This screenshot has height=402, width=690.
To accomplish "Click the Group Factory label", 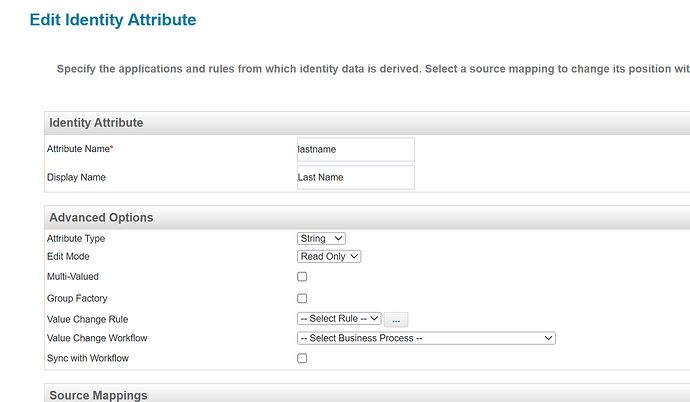I will click(77, 298).
